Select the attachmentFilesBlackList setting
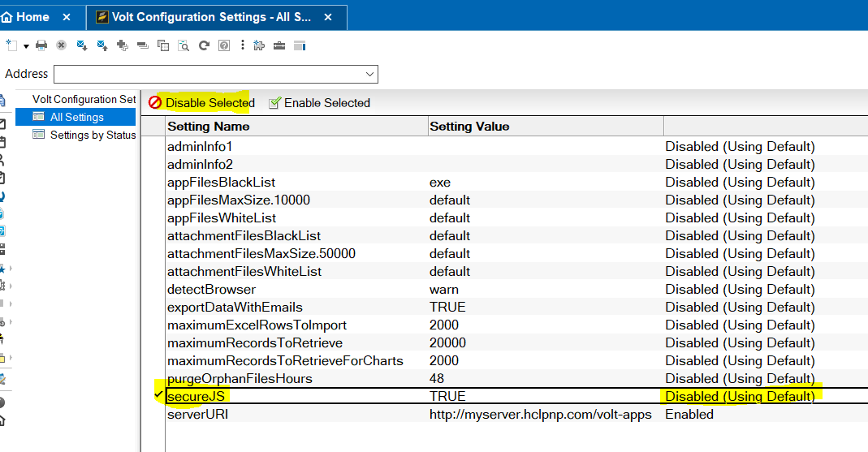 [x=244, y=235]
